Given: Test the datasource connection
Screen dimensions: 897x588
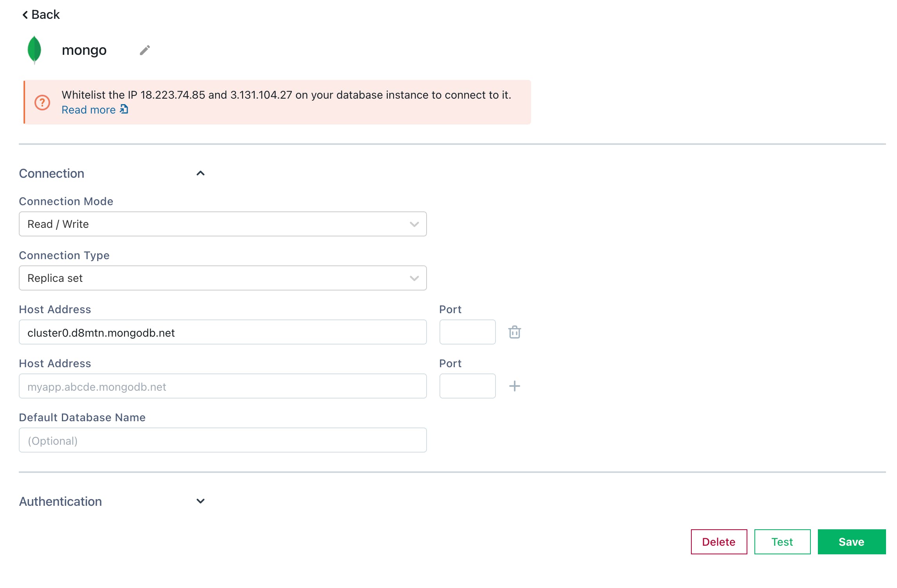Looking at the screenshot, I should (x=782, y=542).
